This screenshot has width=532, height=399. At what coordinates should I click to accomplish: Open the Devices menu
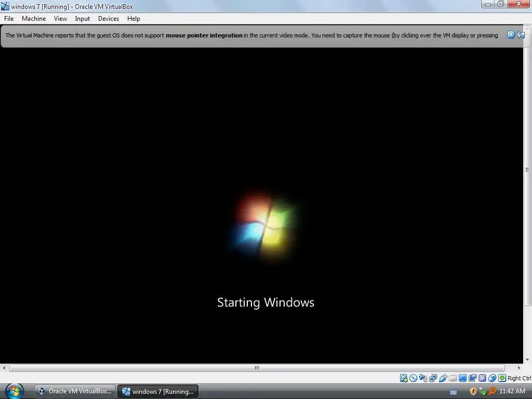(109, 19)
